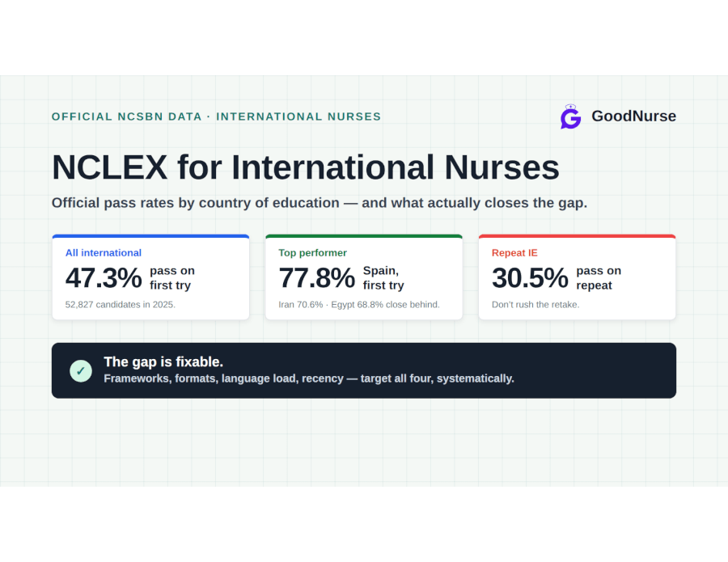Select the Repeat IE stat card

point(577,277)
